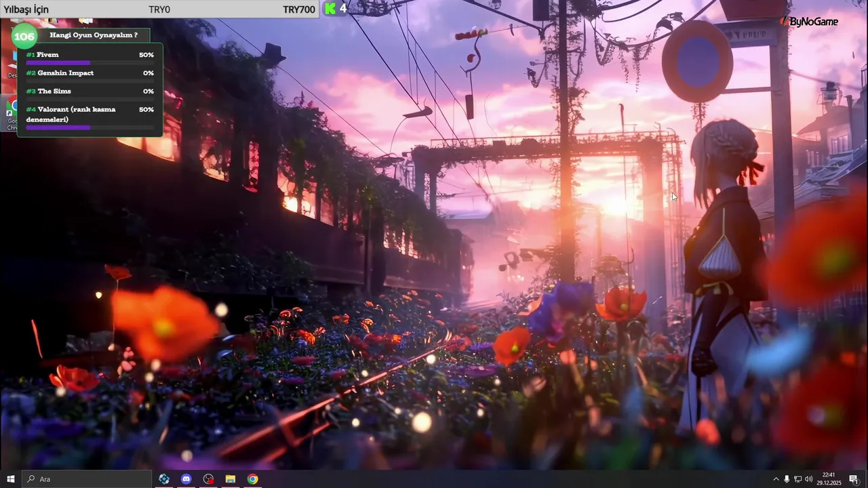Click the viewer count 4 beside Kick logo

click(x=343, y=9)
